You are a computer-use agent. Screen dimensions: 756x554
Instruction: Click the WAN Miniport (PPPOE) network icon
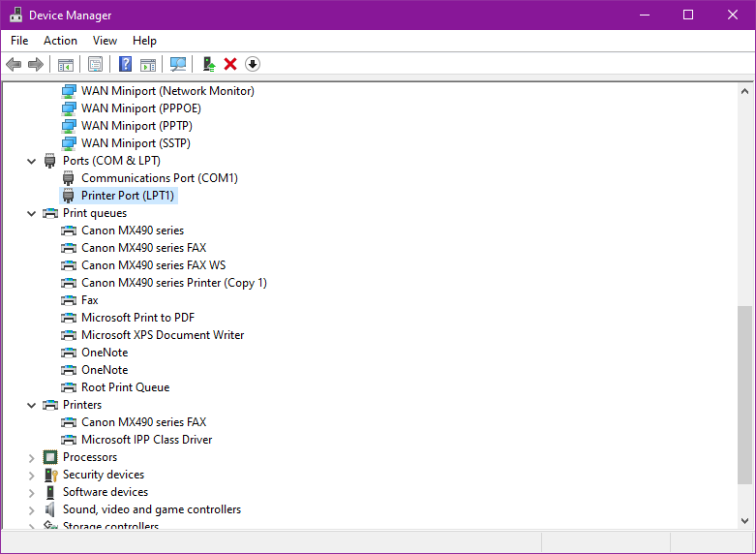pos(69,108)
